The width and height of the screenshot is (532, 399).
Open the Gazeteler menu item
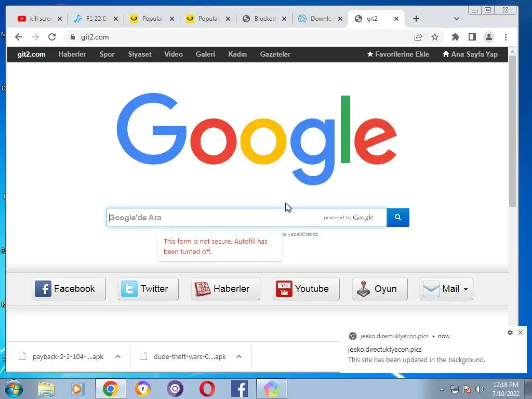tap(275, 54)
